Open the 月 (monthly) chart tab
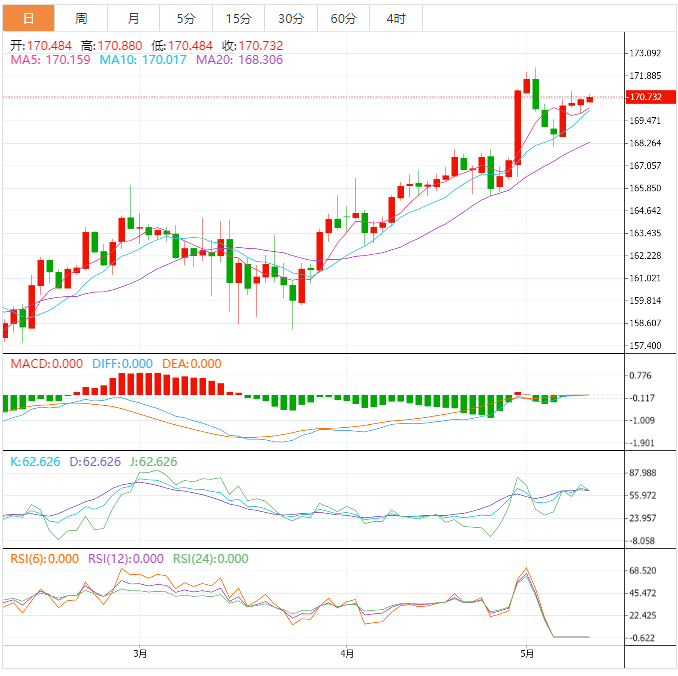The height and width of the screenshot is (676, 678). pos(133,18)
